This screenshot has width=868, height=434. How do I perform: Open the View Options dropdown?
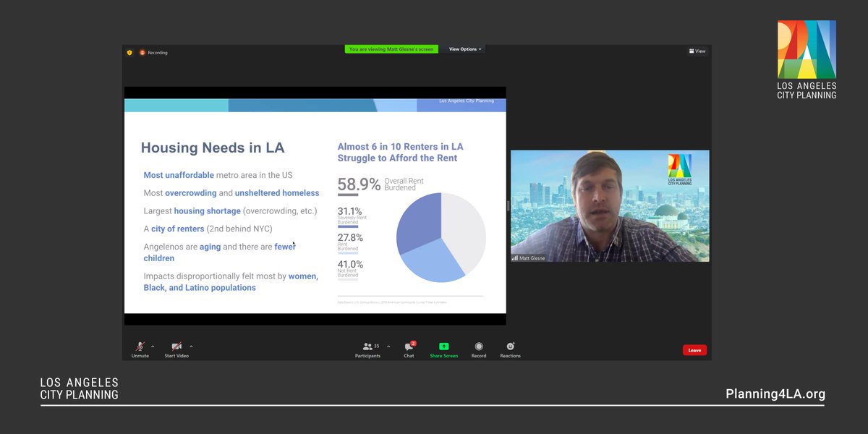click(x=465, y=49)
